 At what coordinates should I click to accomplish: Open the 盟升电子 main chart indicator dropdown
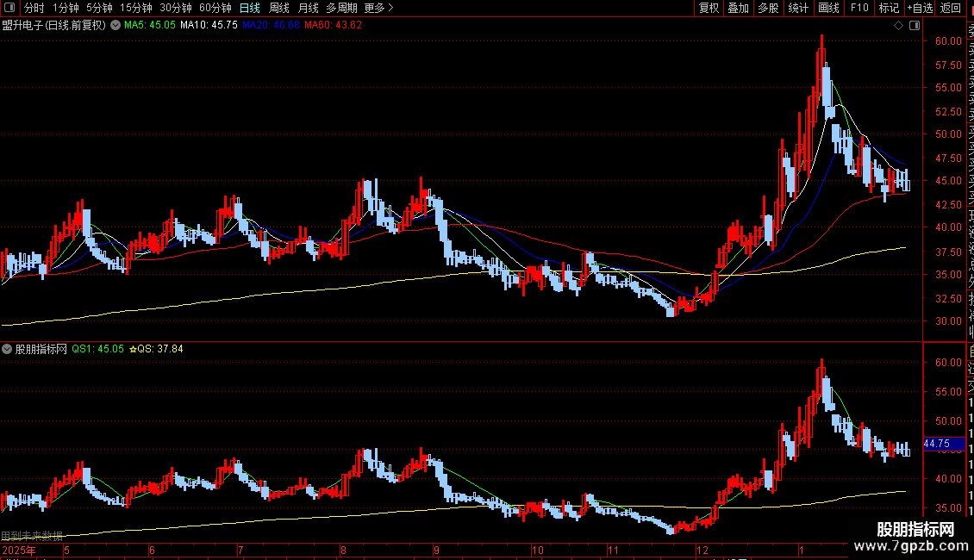point(116,26)
